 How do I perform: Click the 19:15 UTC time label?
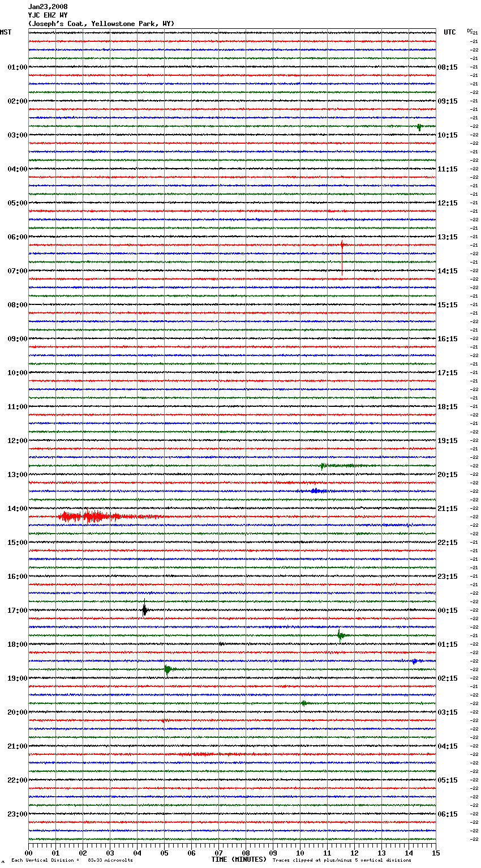(x=448, y=441)
